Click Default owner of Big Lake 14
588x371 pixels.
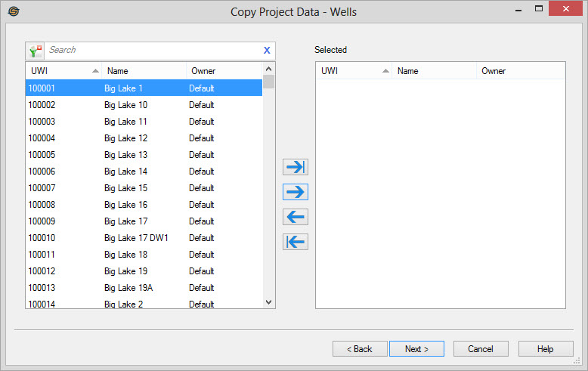201,172
